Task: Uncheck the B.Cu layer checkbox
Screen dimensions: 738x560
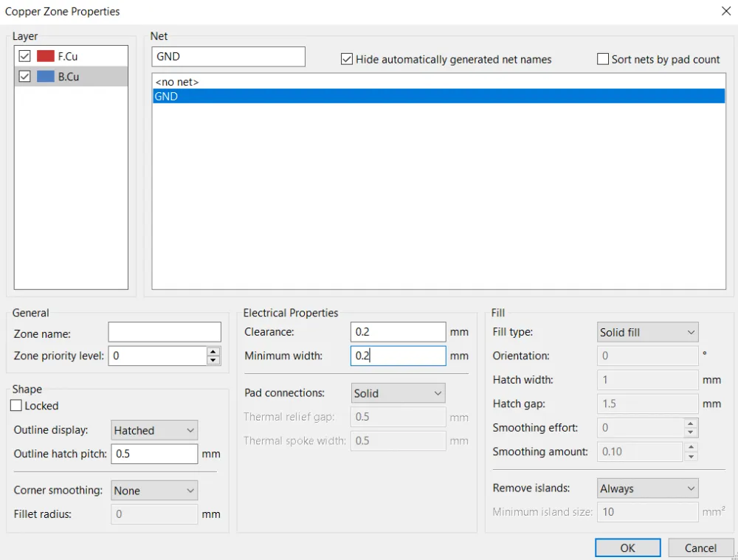Action: point(24,76)
